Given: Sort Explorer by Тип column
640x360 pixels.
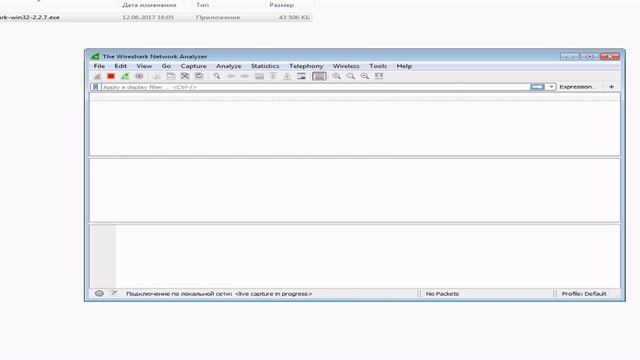Looking at the screenshot, I should coord(202,5).
